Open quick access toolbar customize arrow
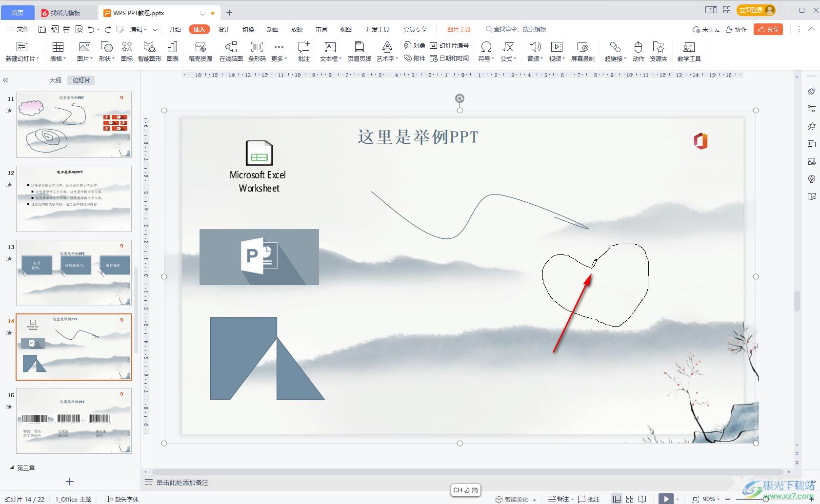 155,29
